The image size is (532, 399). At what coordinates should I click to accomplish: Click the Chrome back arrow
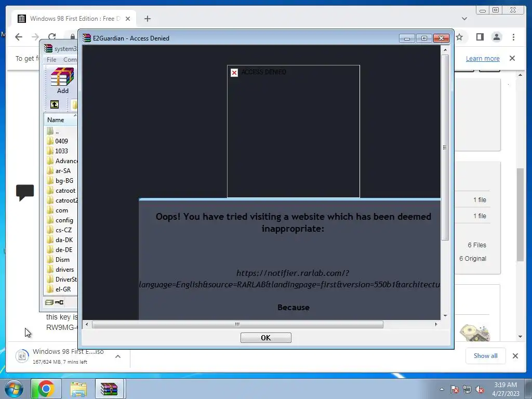coord(19,37)
